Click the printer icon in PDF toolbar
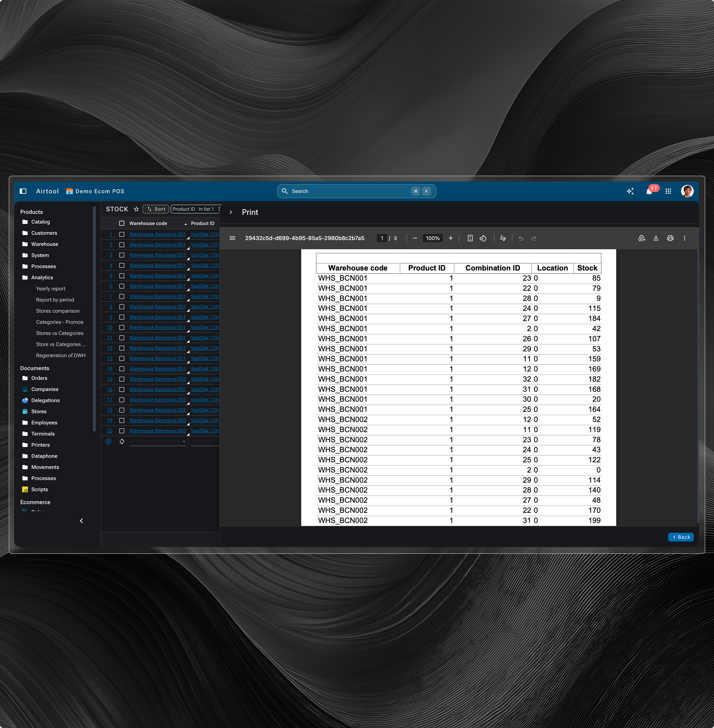 (x=670, y=238)
